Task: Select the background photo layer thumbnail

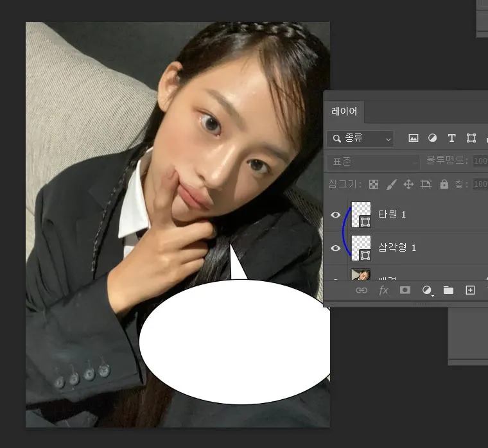Action: click(361, 275)
